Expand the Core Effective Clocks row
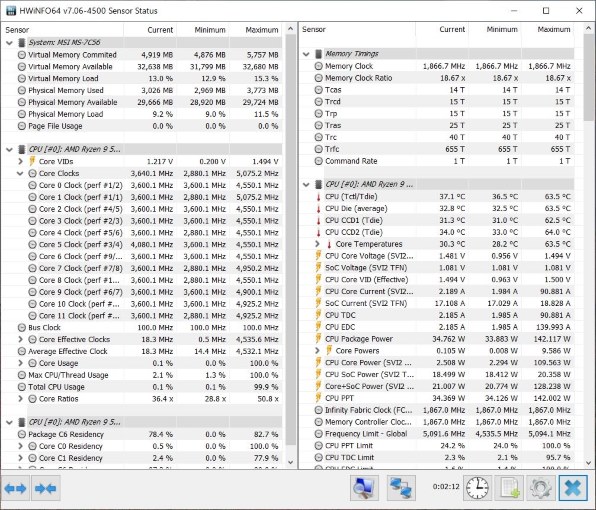The height and width of the screenshot is (510, 596). [x=20, y=339]
